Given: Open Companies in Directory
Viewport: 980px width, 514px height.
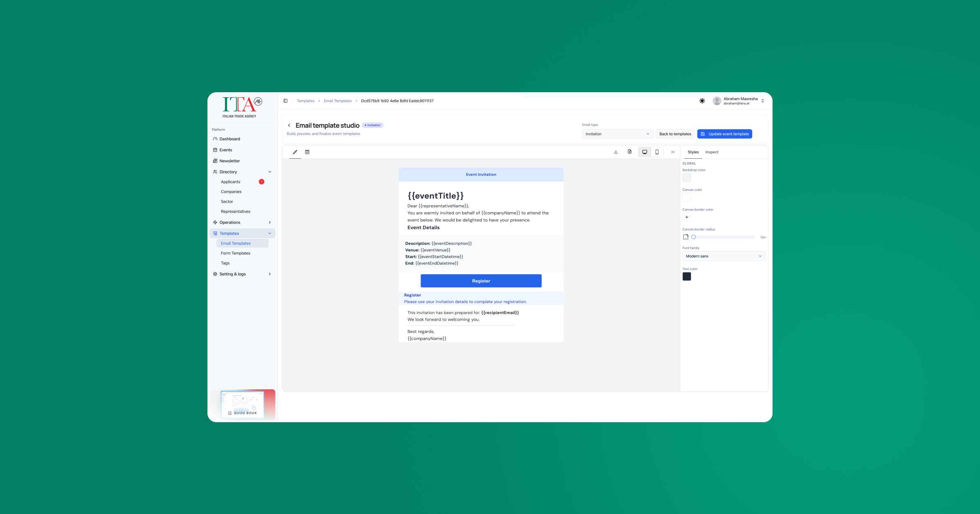Looking at the screenshot, I should [x=243, y=192].
